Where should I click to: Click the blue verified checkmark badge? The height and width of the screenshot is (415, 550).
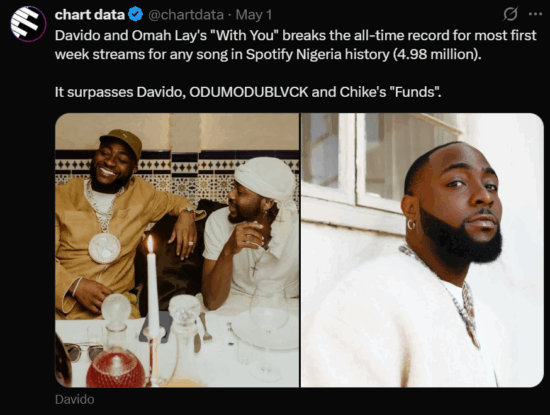pyautogui.click(x=135, y=15)
